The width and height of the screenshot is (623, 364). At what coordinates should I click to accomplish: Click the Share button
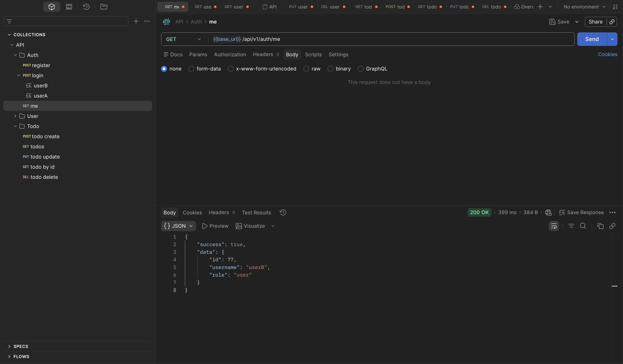595,22
